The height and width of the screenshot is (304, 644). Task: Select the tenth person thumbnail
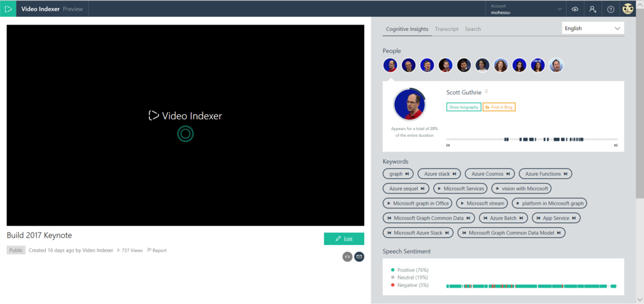click(557, 65)
